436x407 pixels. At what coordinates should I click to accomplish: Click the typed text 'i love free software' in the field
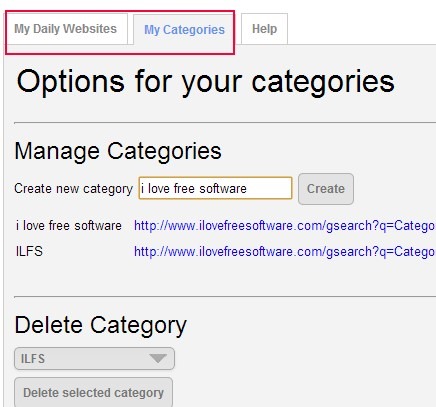click(194, 188)
